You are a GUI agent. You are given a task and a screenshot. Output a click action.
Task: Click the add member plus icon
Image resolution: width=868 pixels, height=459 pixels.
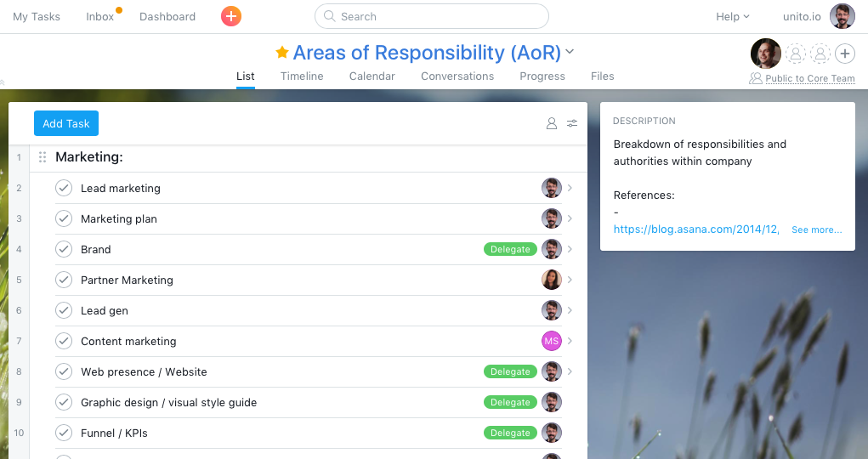[x=844, y=54]
